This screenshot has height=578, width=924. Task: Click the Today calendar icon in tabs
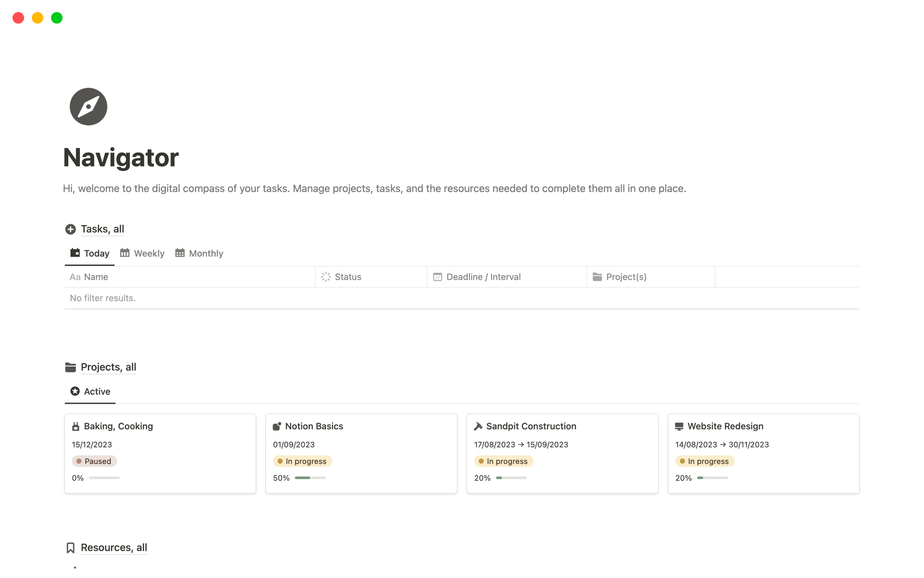click(75, 253)
